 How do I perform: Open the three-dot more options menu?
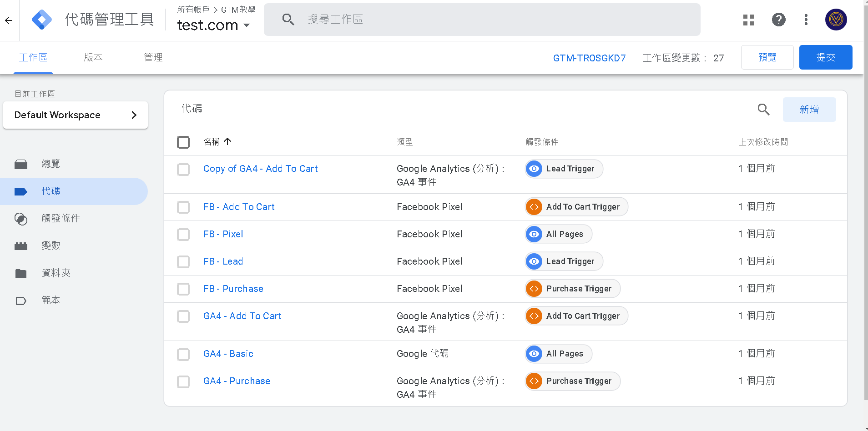click(x=806, y=20)
